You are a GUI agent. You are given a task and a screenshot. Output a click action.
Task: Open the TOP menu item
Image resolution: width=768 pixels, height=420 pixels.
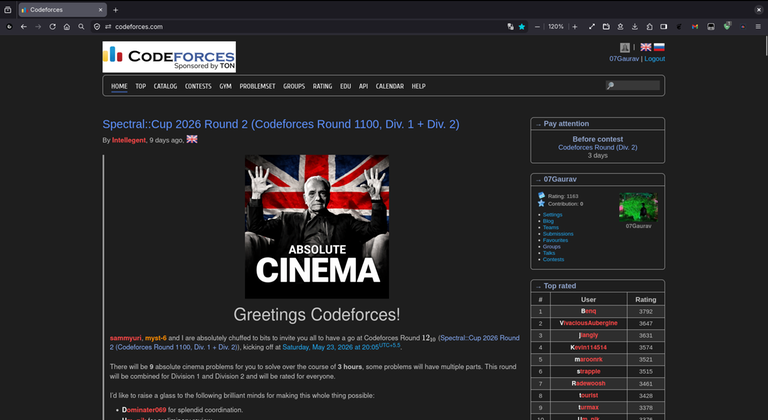point(141,86)
